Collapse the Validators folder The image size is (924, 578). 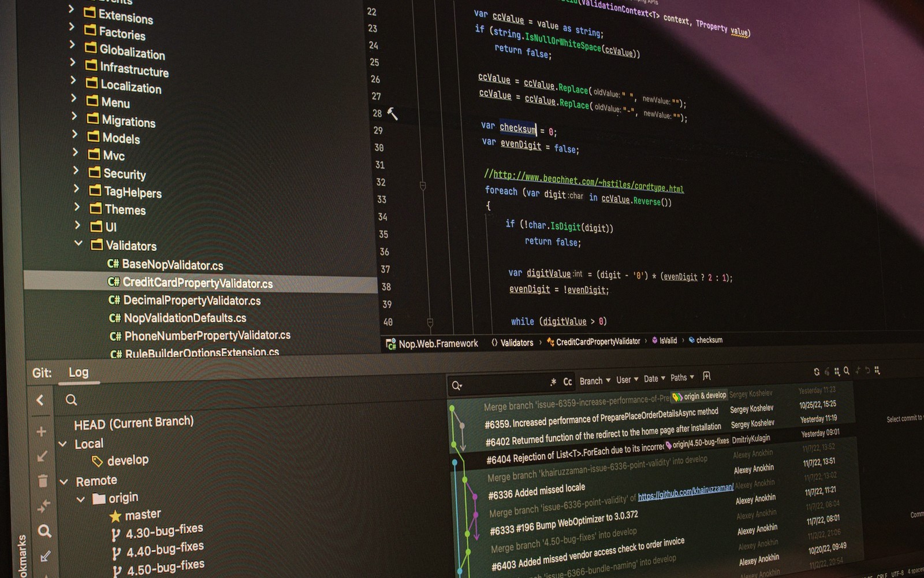(x=79, y=243)
